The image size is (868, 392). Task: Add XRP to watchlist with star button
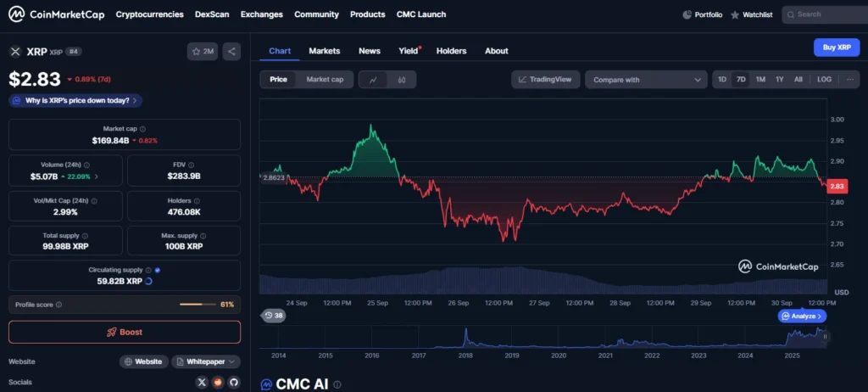203,51
